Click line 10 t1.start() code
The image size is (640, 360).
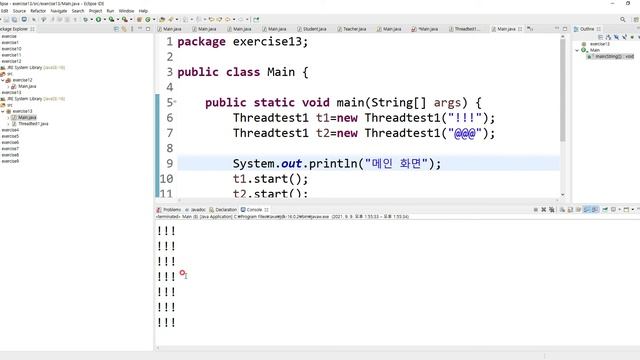pyautogui.click(x=270, y=179)
